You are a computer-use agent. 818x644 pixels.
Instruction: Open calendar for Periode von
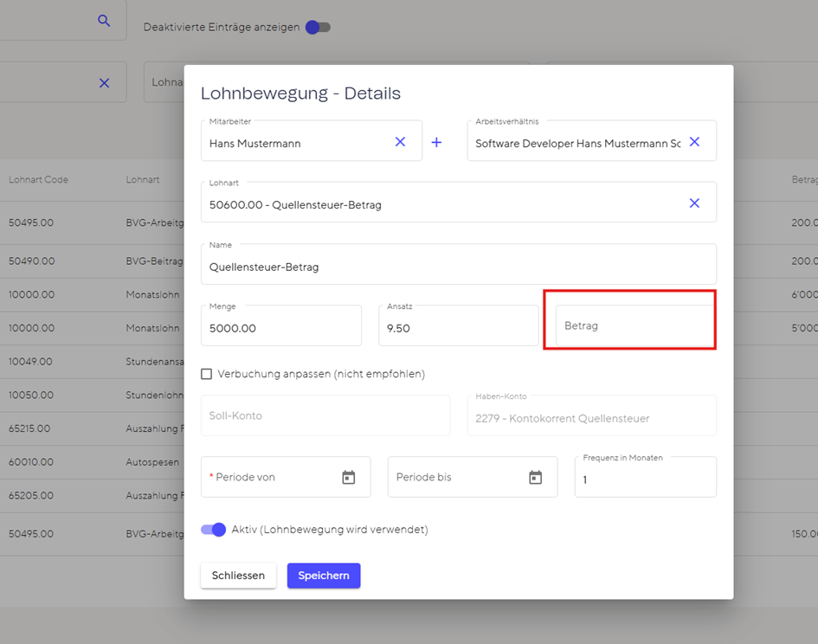(x=349, y=477)
